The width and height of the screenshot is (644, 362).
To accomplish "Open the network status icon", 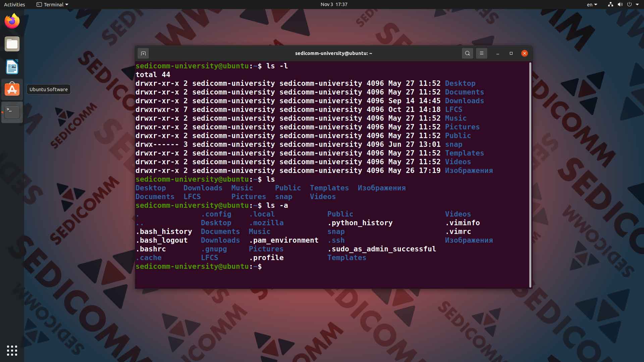I will click(610, 4).
